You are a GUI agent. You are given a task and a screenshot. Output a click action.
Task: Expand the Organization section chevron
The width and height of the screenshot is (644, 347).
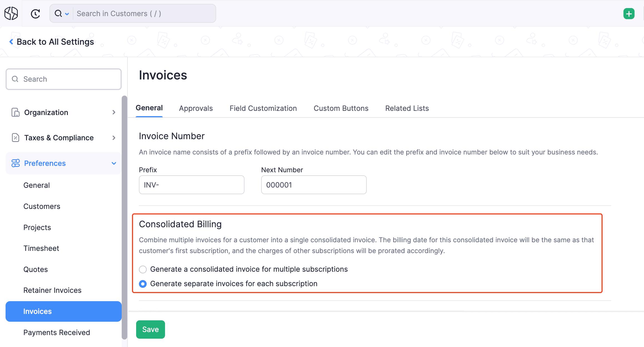(x=114, y=112)
